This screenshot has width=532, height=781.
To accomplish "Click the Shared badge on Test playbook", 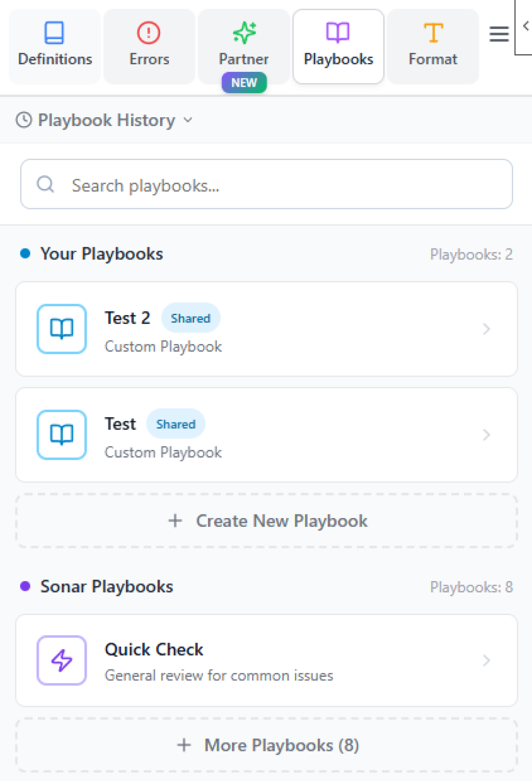I will coord(176,424).
